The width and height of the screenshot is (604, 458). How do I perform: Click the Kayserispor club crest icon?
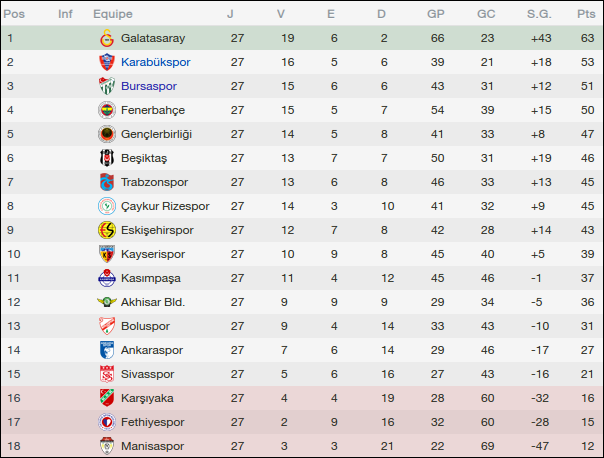[106, 254]
